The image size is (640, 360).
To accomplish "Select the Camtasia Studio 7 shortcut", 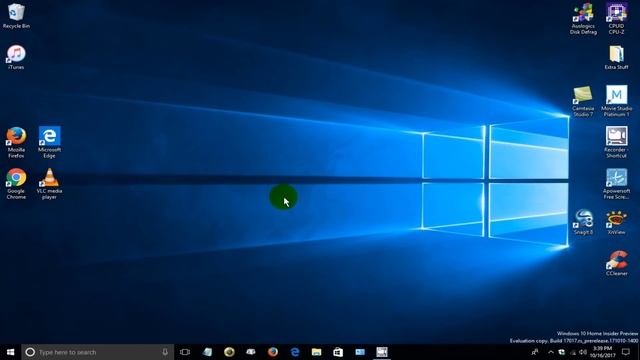I will (x=583, y=101).
